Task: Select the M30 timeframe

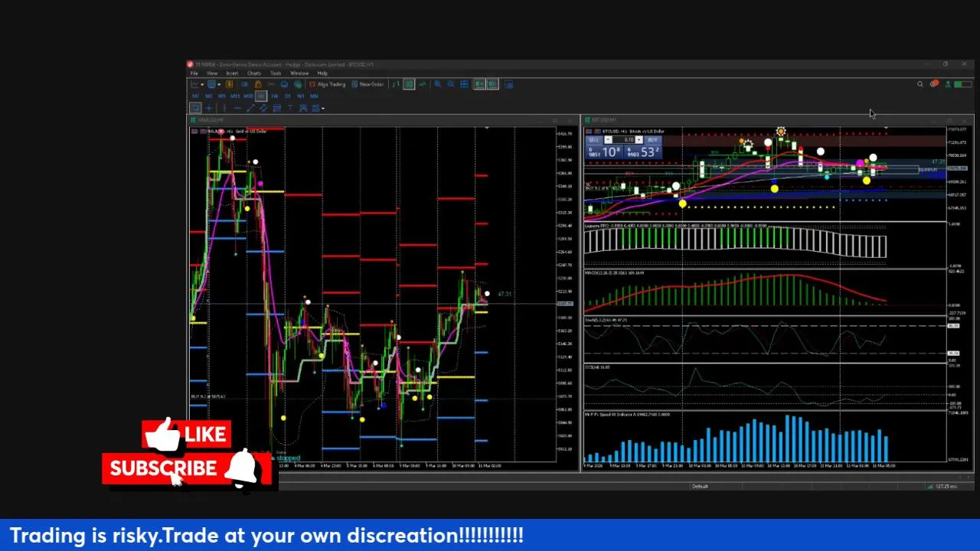Action: (x=248, y=96)
